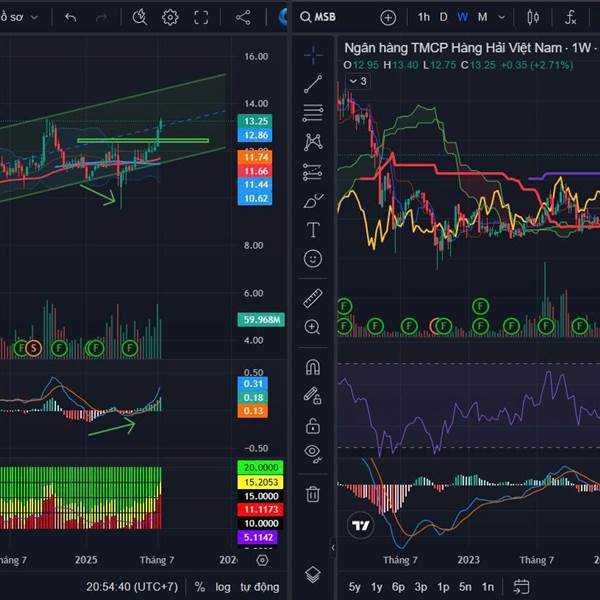Click the undo arrow in left chart toolbar
This screenshot has height=600, width=600.
click(71, 17)
